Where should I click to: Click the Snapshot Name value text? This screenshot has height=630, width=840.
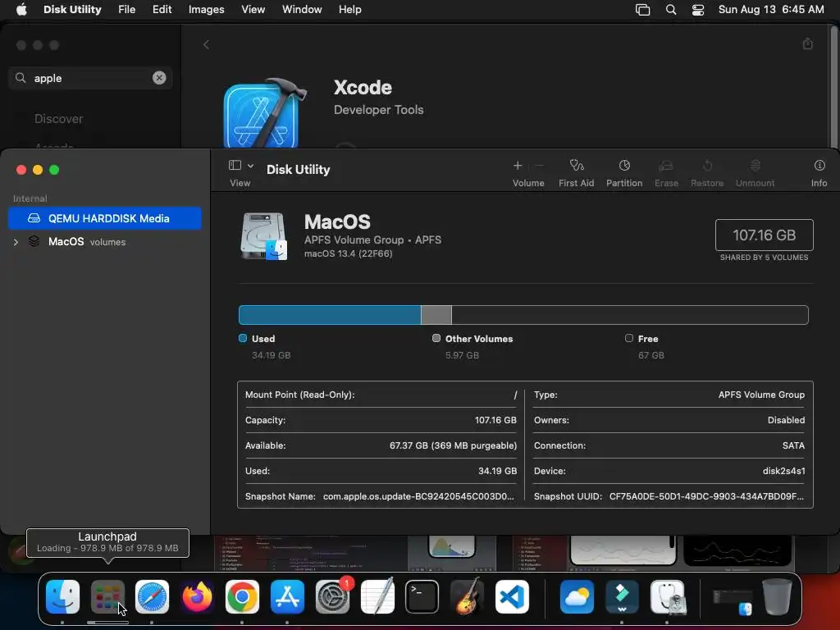click(418, 496)
